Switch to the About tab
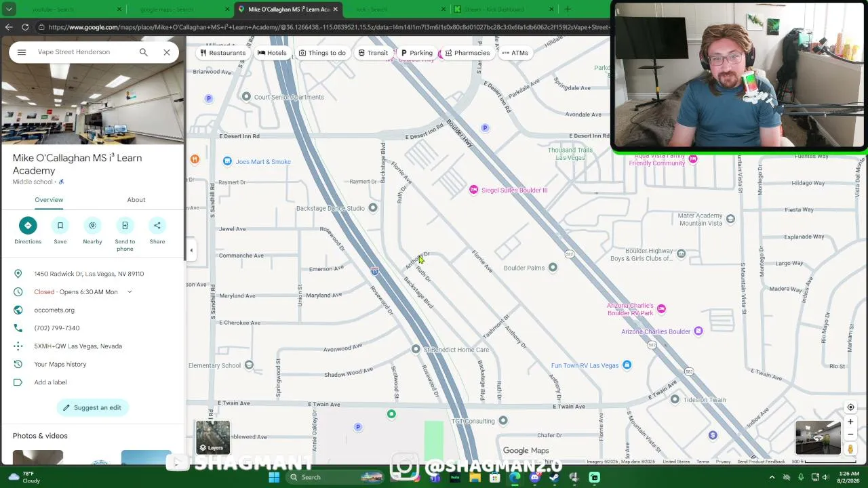 136,200
